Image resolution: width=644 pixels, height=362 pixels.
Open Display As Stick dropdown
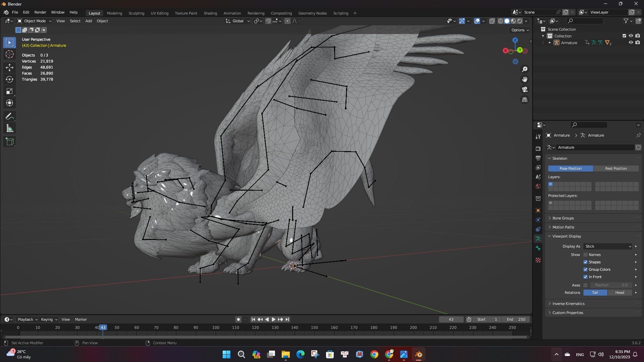[x=608, y=246]
